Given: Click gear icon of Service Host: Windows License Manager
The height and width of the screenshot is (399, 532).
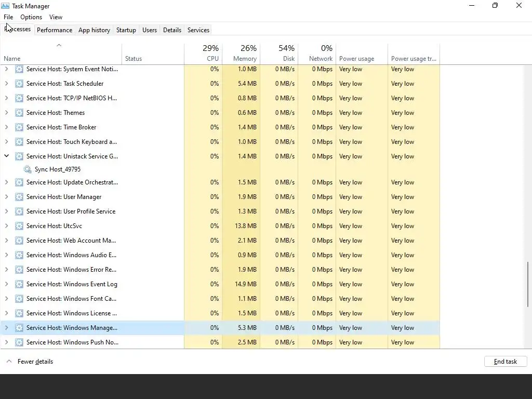Looking at the screenshot, I should pos(19,313).
